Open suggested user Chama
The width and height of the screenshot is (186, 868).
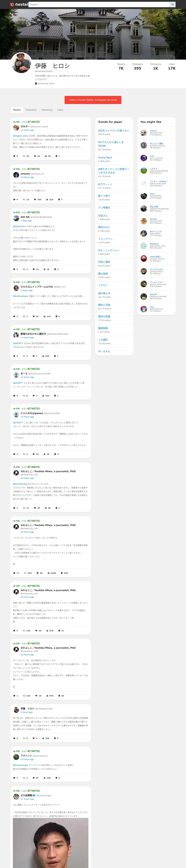(x=153, y=131)
